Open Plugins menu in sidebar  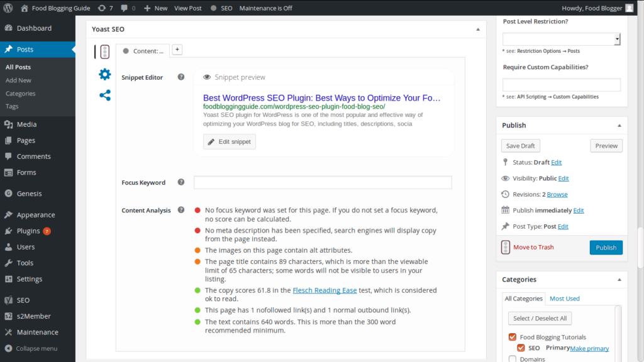coord(28,231)
